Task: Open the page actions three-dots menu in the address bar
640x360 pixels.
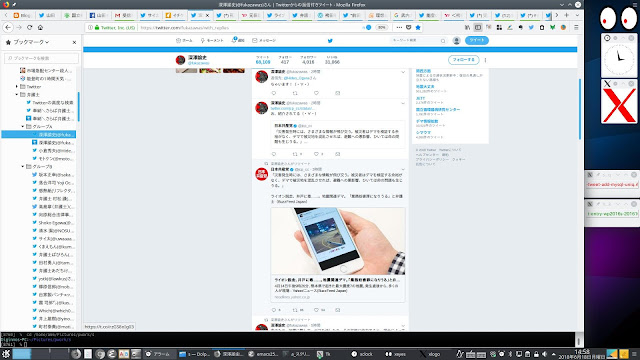Action: [399, 27]
